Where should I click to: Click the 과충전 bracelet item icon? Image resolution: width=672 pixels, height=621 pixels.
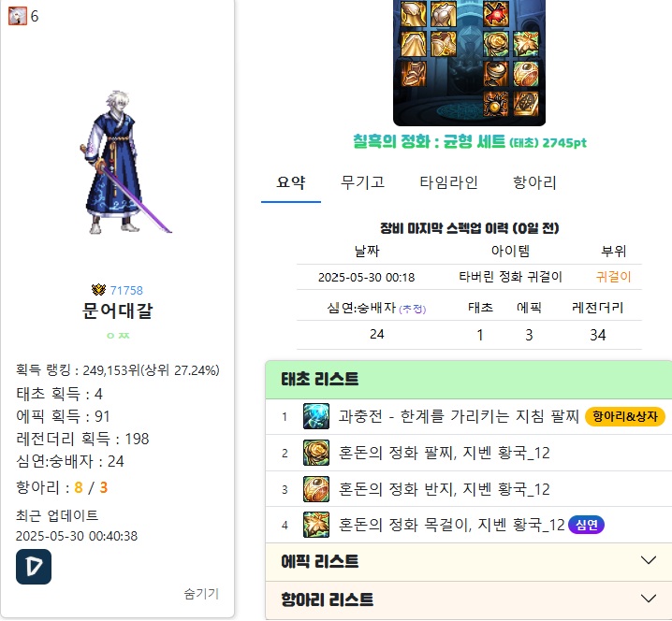tap(316, 416)
